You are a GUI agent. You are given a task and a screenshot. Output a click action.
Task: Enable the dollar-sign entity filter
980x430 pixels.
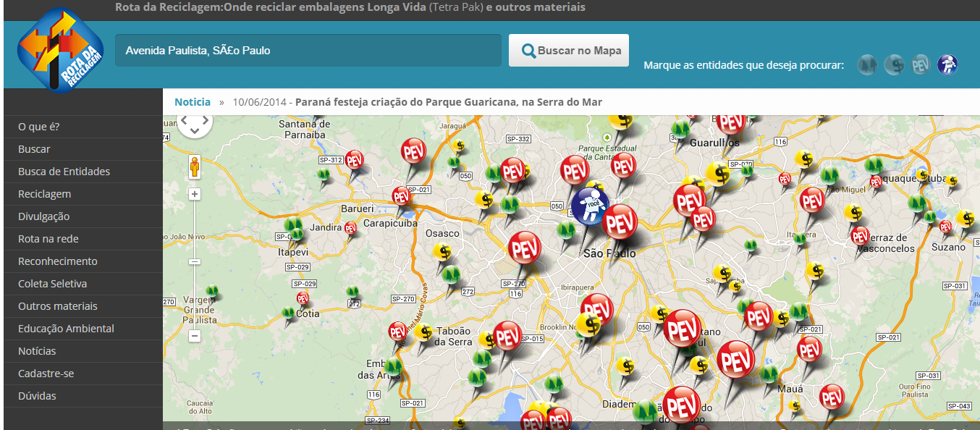(894, 64)
